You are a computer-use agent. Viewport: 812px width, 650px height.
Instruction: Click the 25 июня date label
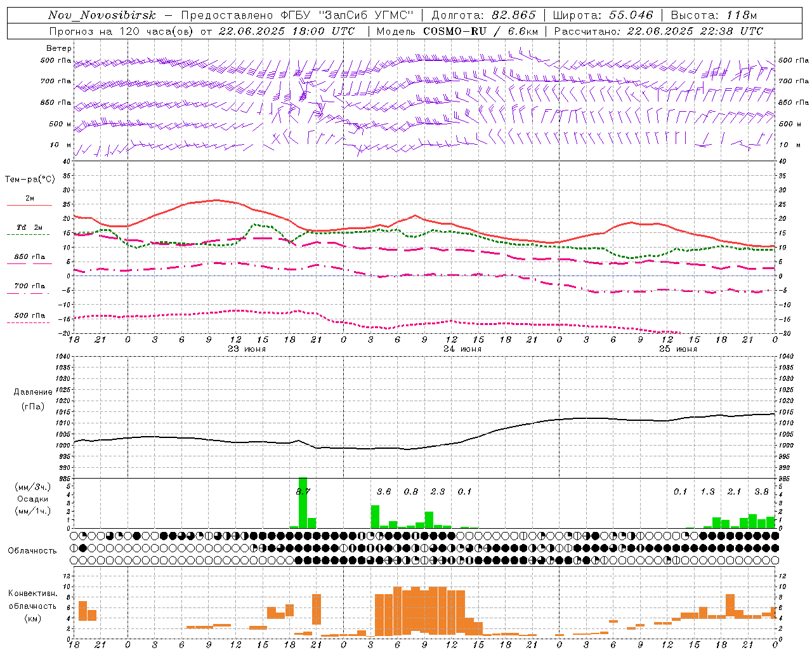(678, 349)
